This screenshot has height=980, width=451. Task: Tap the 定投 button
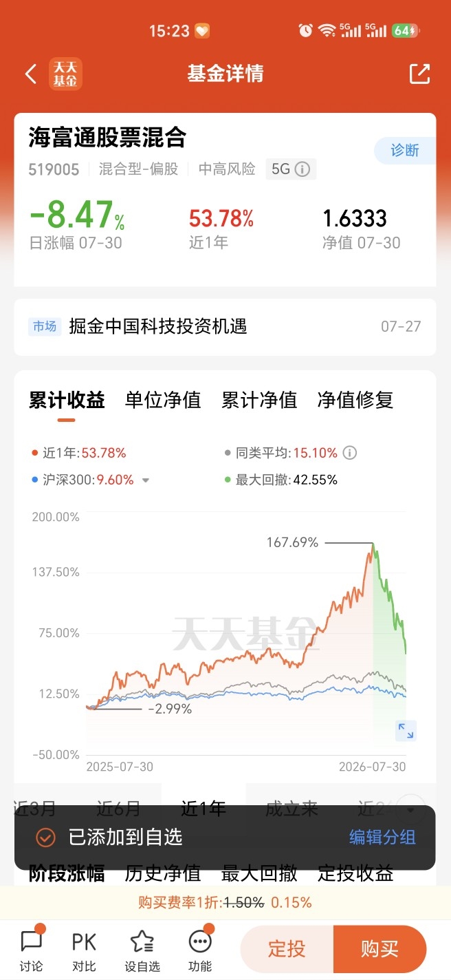point(287,949)
